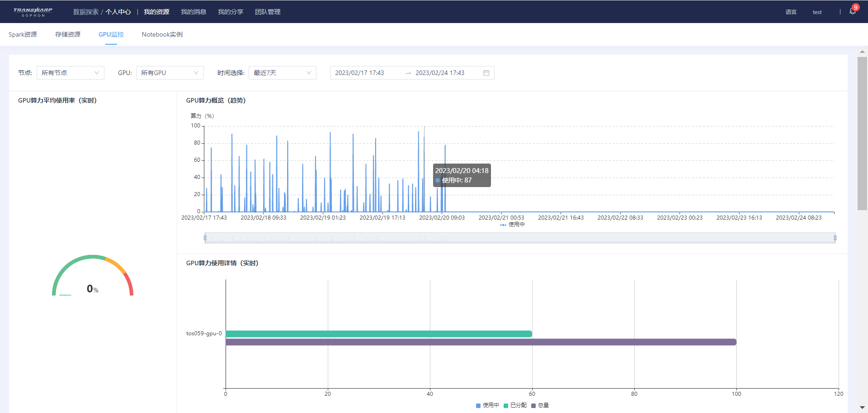Screen dimensions: 868x413
Task: Switch to the 存储资源 tab
Action: coord(68,34)
